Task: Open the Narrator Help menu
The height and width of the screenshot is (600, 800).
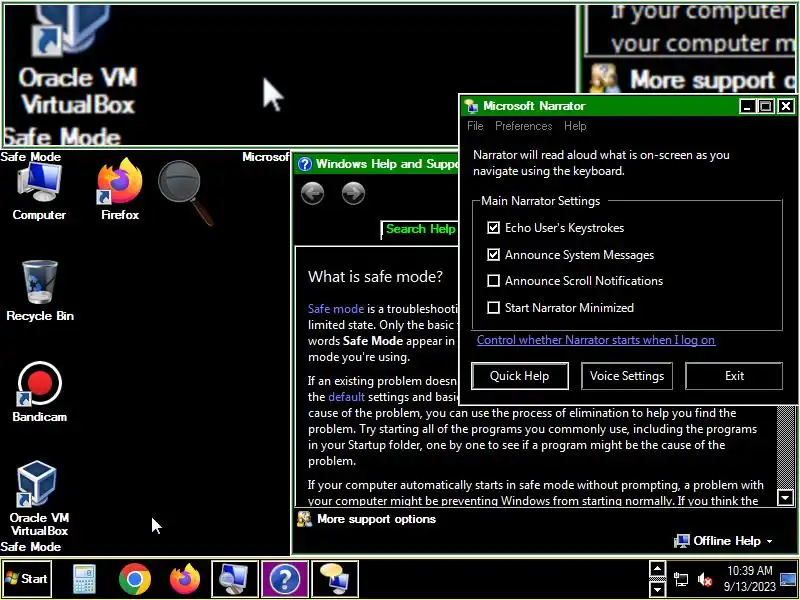Action: 575,126
